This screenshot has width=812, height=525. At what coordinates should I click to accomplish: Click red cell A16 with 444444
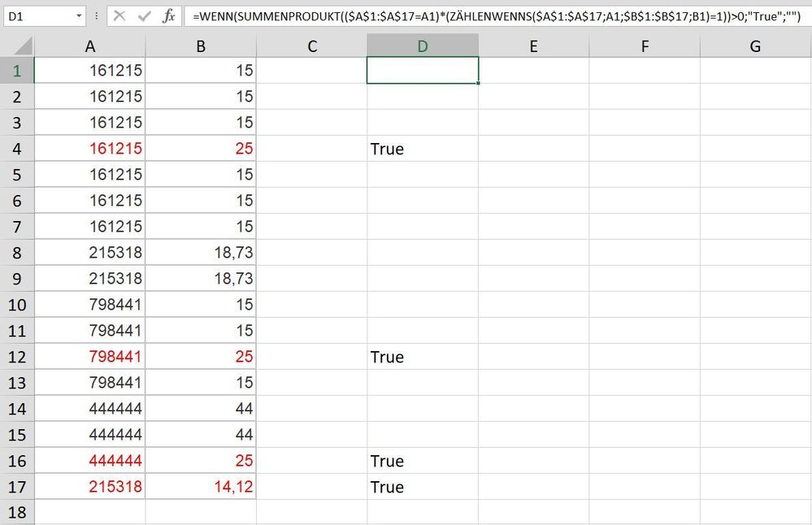(90, 461)
